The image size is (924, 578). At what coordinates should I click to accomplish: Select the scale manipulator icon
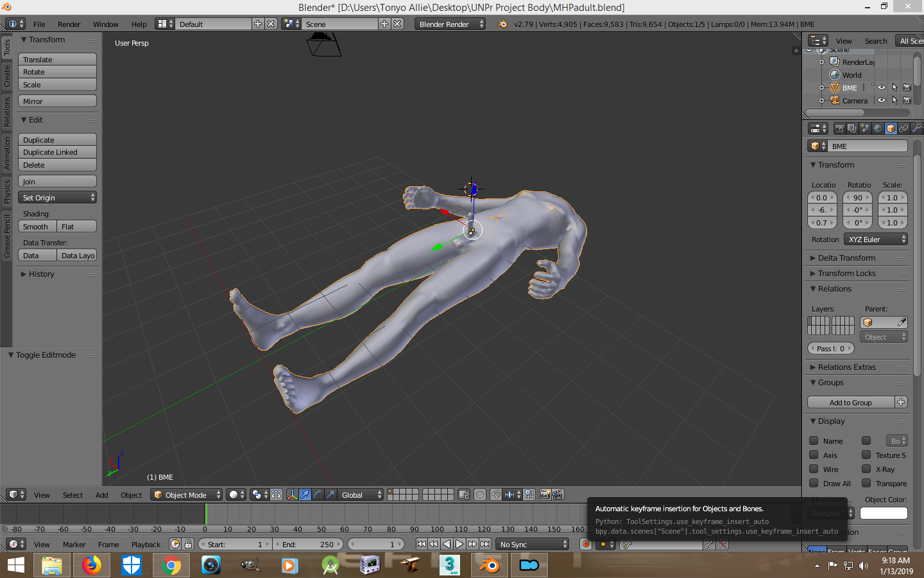[330, 495]
